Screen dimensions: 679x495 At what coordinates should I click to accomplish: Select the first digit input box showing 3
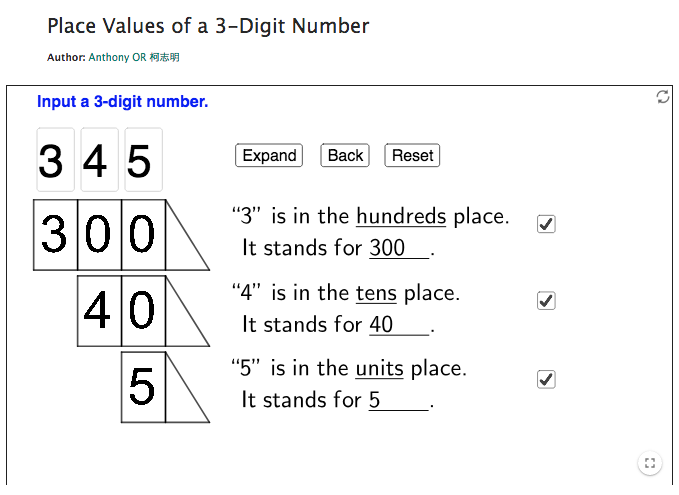point(55,159)
